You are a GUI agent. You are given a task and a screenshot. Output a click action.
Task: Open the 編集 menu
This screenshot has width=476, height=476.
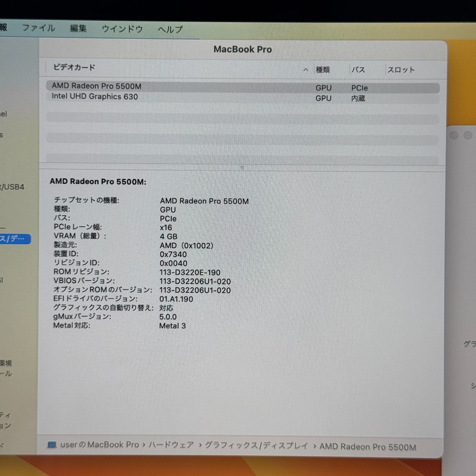click(78, 29)
